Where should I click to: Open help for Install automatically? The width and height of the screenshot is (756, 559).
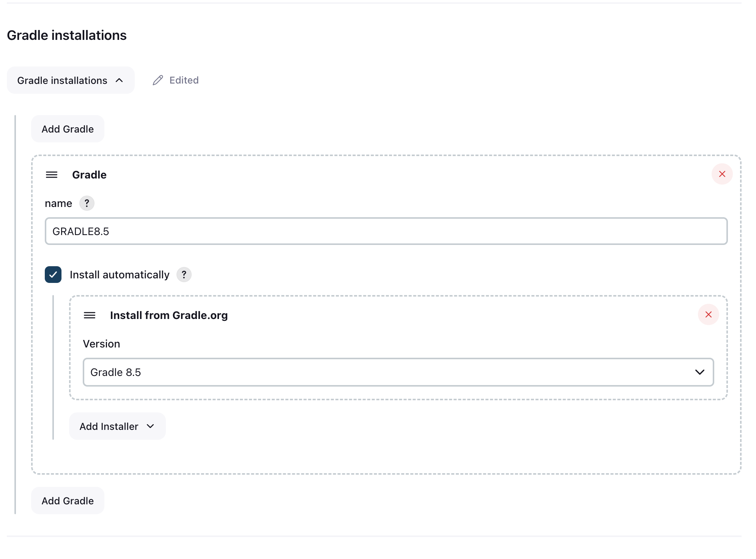[184, 275]
